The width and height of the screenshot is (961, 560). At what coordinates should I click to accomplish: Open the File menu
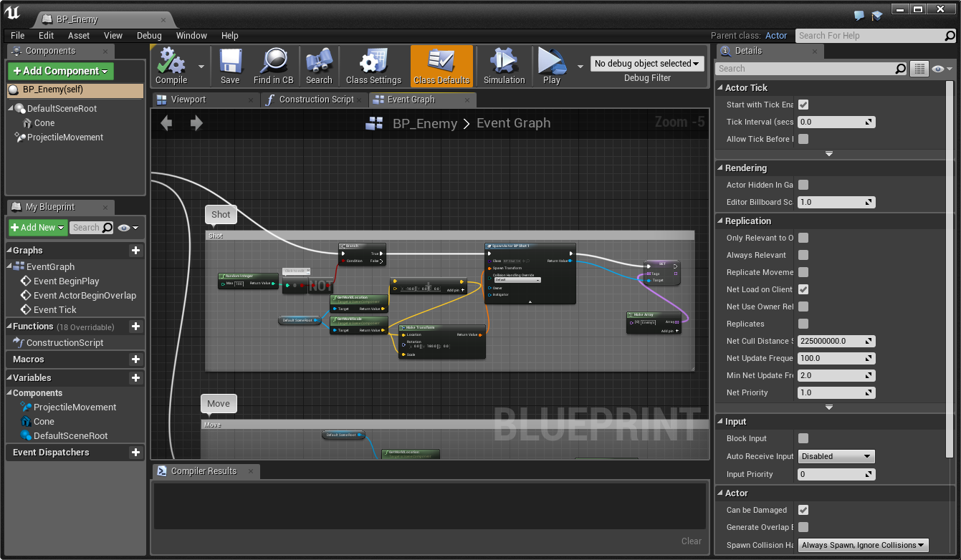pyautogui.click(x=17, y=36)
